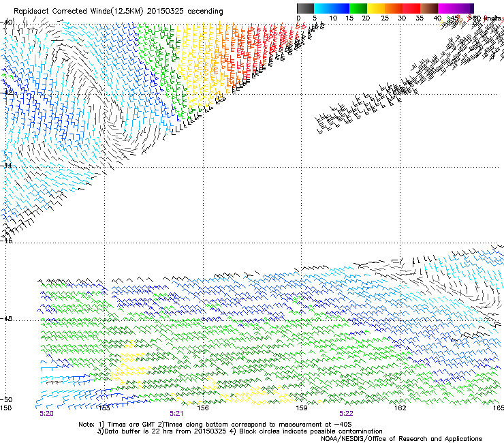Click the 150 longitude label
The image size is (504, 443).
[5, 408]
